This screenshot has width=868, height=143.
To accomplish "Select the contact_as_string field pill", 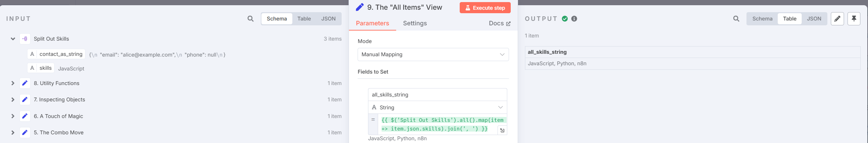I will [x=56, y=54].
